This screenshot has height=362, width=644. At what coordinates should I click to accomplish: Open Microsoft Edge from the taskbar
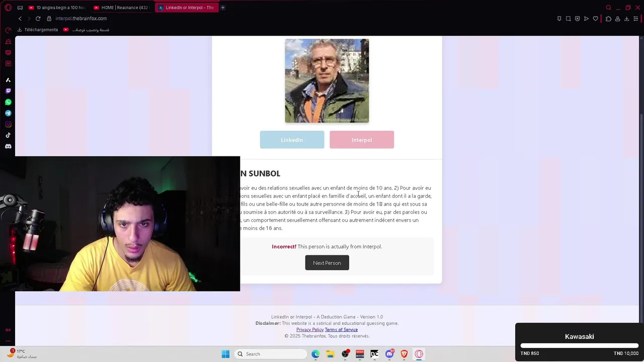[315, 354]
